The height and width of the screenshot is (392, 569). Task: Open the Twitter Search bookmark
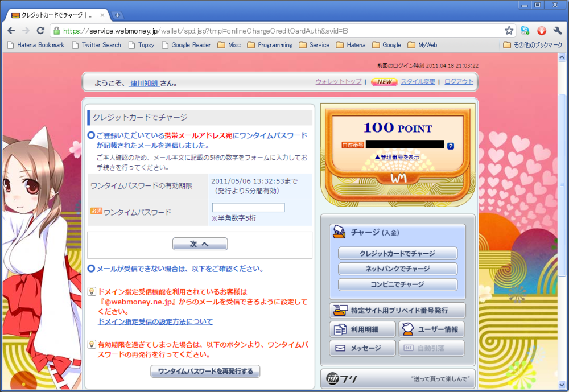[x=97, y=45]
